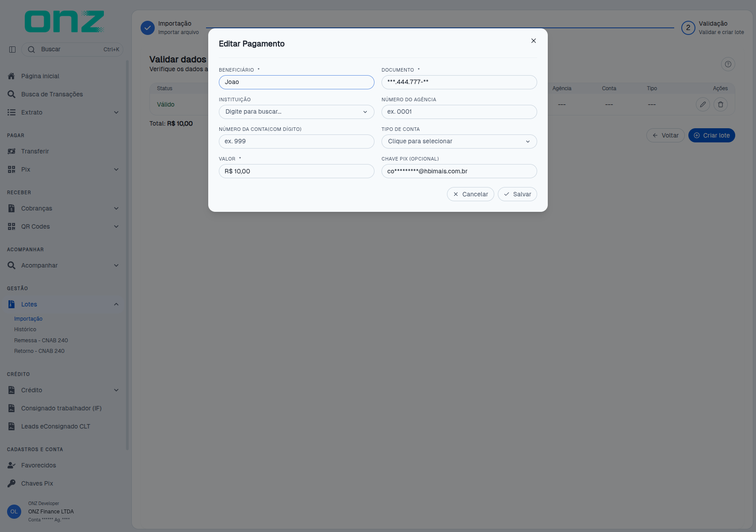The width and height of the screenshot is (756, 532).
Task: Click the trash delete icon in Ações
Action: (x=721, y=104)
